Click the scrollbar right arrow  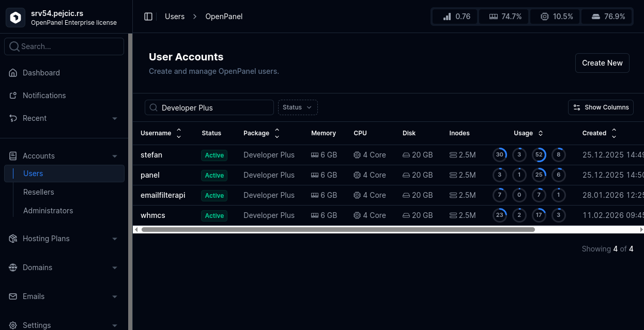coord(641,229)
